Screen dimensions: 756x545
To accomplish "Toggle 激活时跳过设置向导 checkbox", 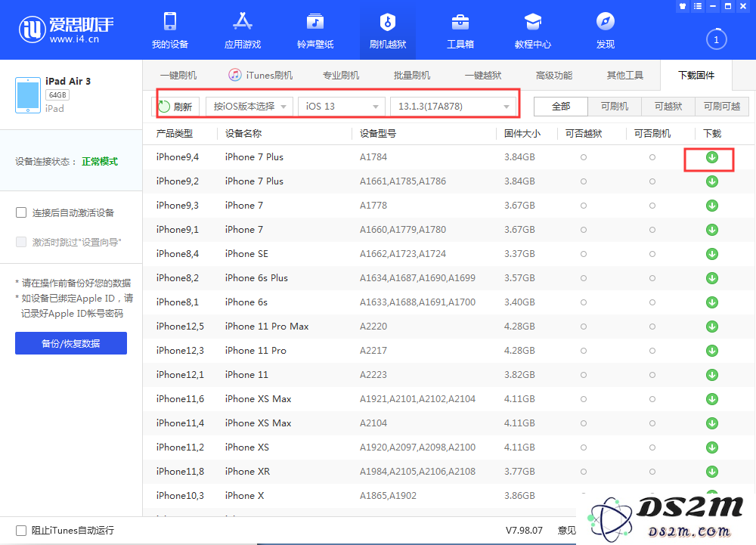I will point(21,242).
